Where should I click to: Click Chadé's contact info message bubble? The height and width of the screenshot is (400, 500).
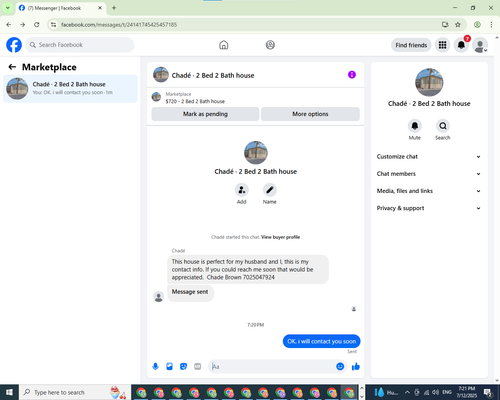248,269
